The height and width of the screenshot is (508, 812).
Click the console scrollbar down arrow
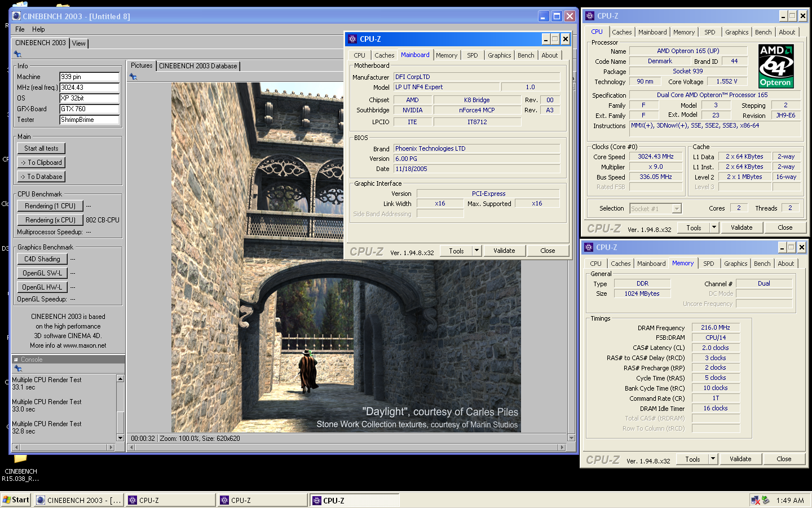(120, 437)
